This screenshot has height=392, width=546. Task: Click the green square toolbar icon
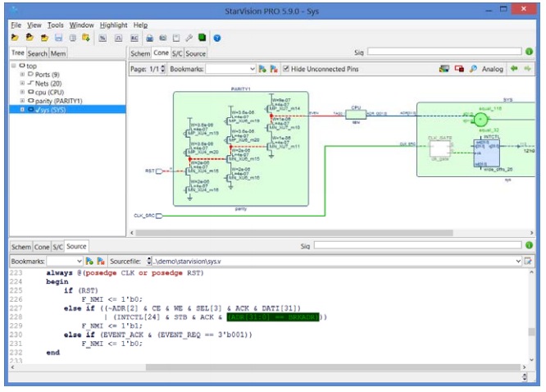pyautogui.click(x=202, y=37)
